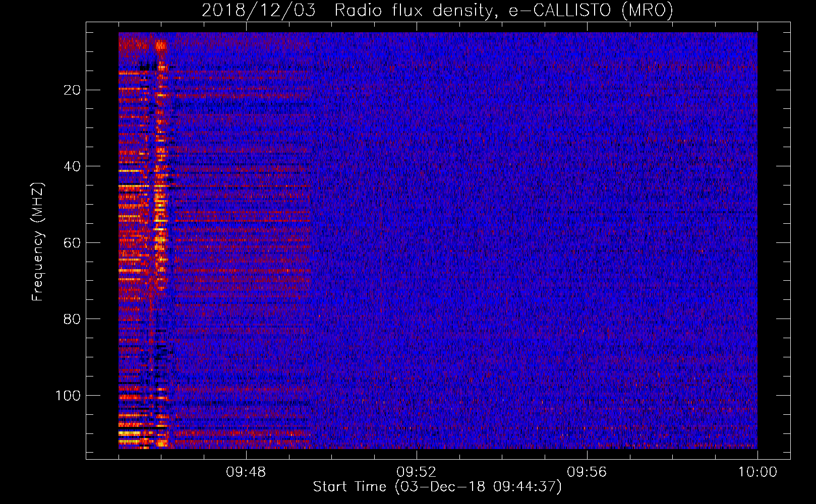Click the 'Frequency (MHZ)' axis label
Screen dimensions: 816x504
point(38,241)
